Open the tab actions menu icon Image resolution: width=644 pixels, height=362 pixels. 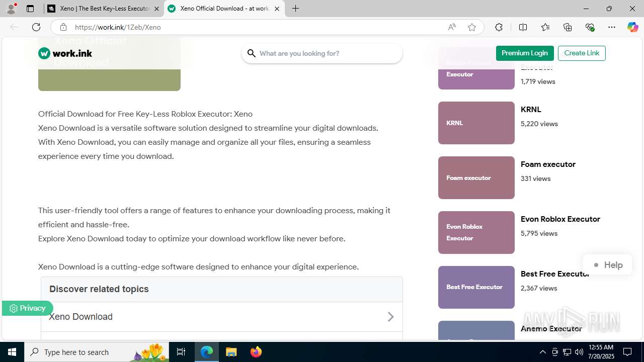coord(30,9)
